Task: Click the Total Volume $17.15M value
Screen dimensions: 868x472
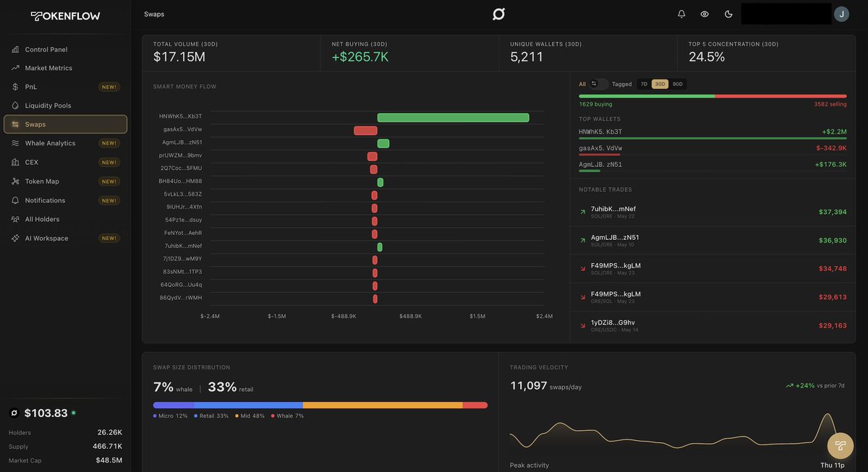Action: pos(179,56)
